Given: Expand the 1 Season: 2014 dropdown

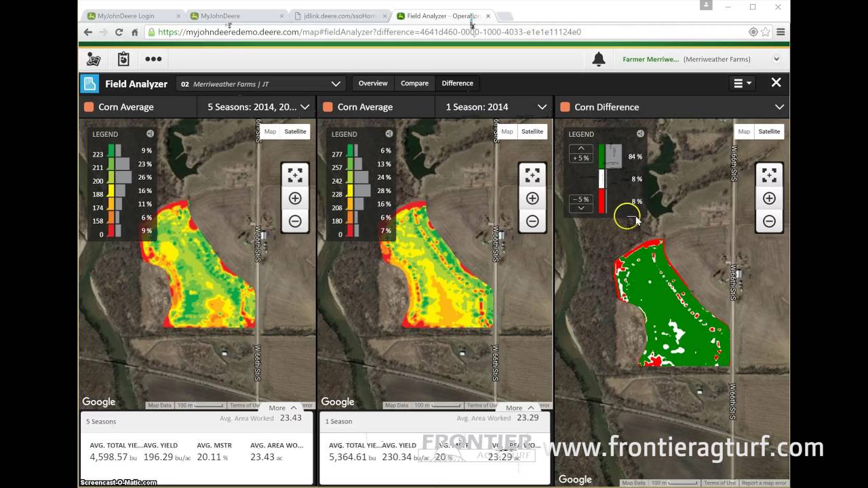Looking at the screenshot, I should [494, 107].
